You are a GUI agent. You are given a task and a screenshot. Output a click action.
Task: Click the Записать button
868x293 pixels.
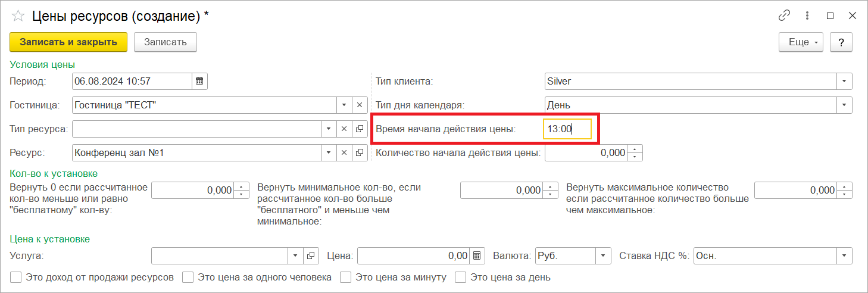[166, 42]
